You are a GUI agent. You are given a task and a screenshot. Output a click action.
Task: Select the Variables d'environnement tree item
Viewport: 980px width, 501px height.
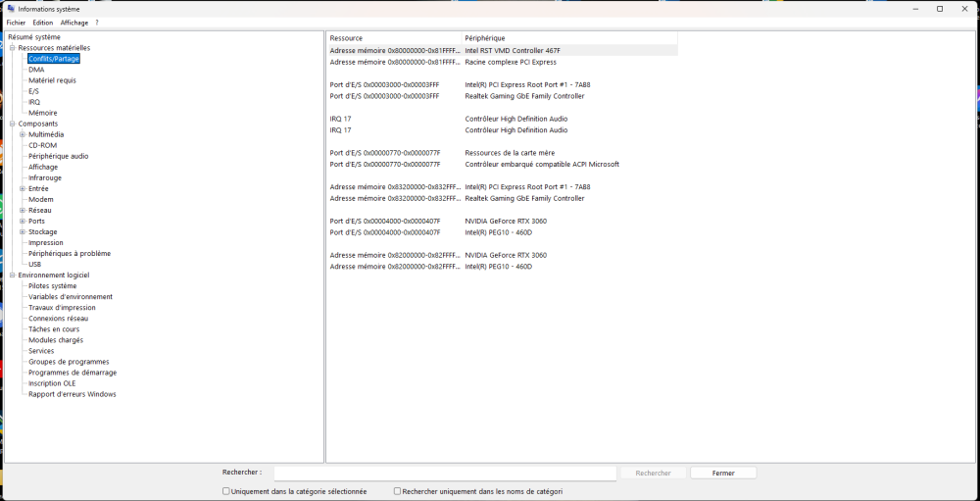click(x=71, y=296)
